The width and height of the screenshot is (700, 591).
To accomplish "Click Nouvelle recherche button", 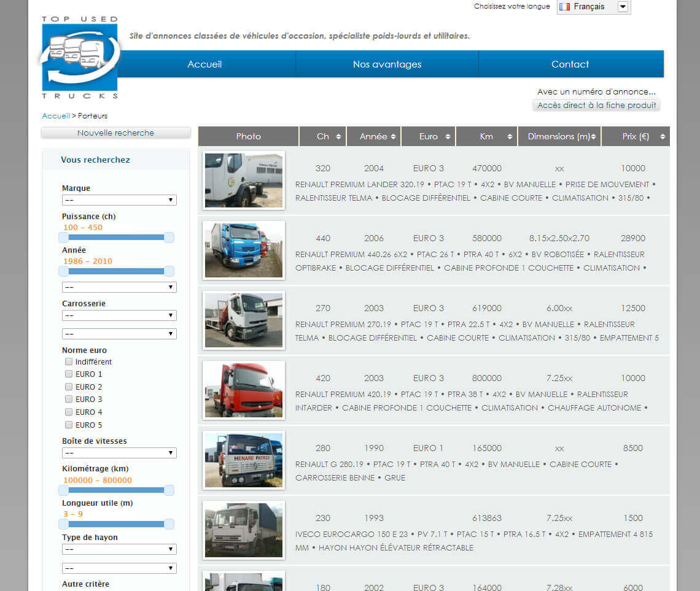I will [115, 133].
